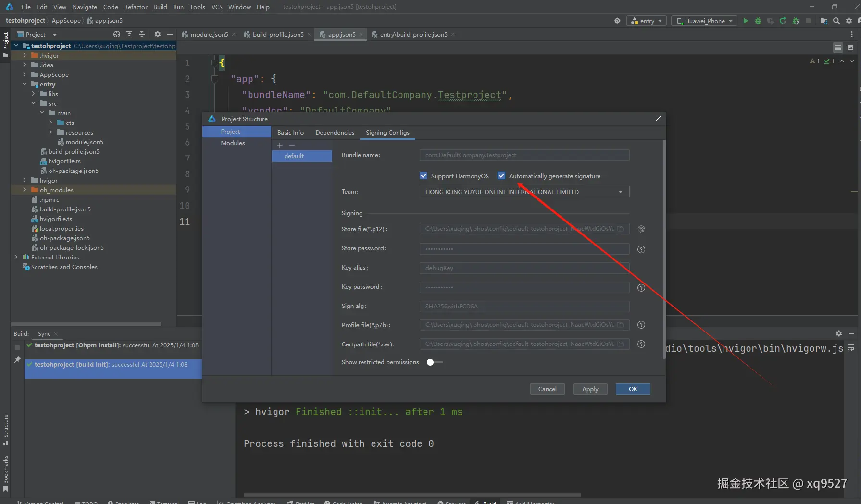This screenshot has height=504, width=861.
Task: Start debugging with the green bug icon
Action: pos(758,21)
